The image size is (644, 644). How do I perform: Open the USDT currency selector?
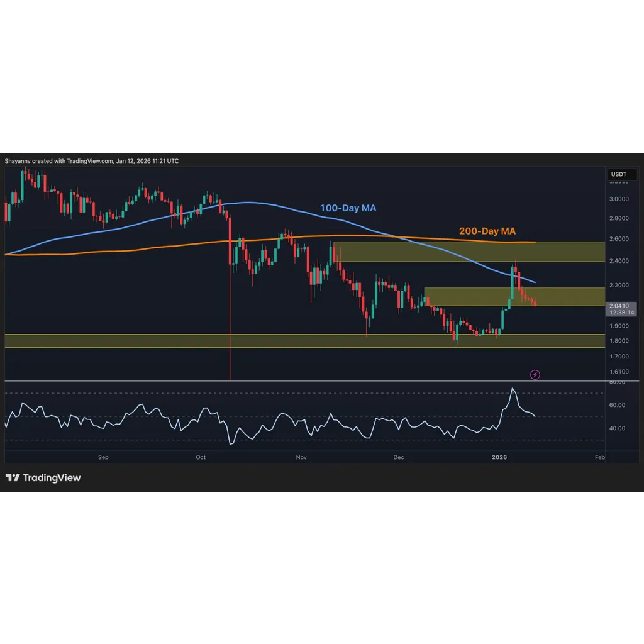pos(621,174)
